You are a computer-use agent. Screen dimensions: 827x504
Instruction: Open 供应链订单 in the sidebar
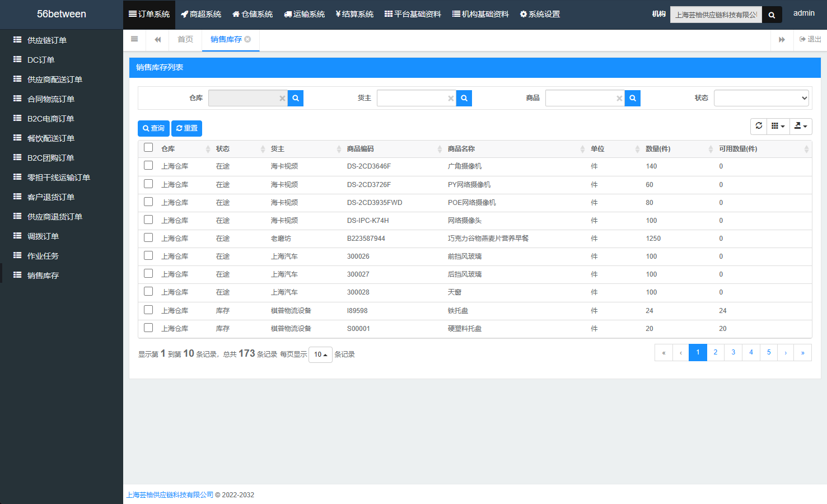tap(62, 40)
